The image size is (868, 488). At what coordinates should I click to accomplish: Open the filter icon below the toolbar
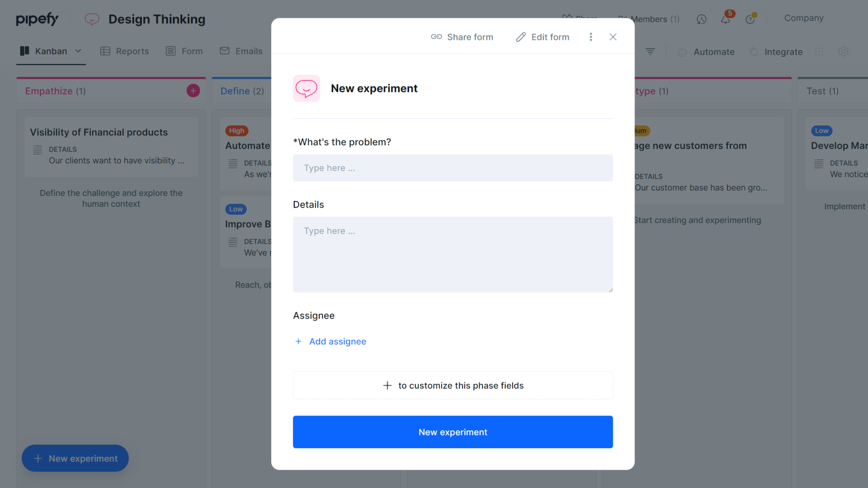[650, 51]
